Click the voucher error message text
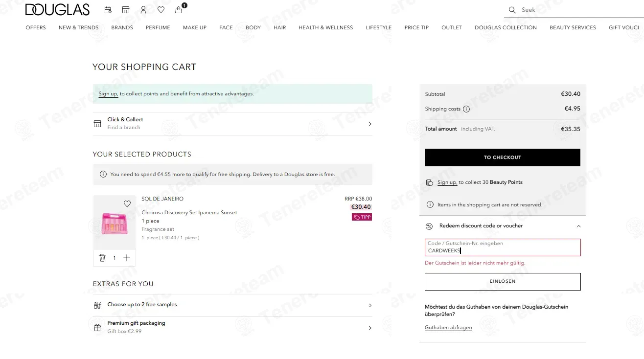This screenshot has width=644, height=359. pos(475,263)
